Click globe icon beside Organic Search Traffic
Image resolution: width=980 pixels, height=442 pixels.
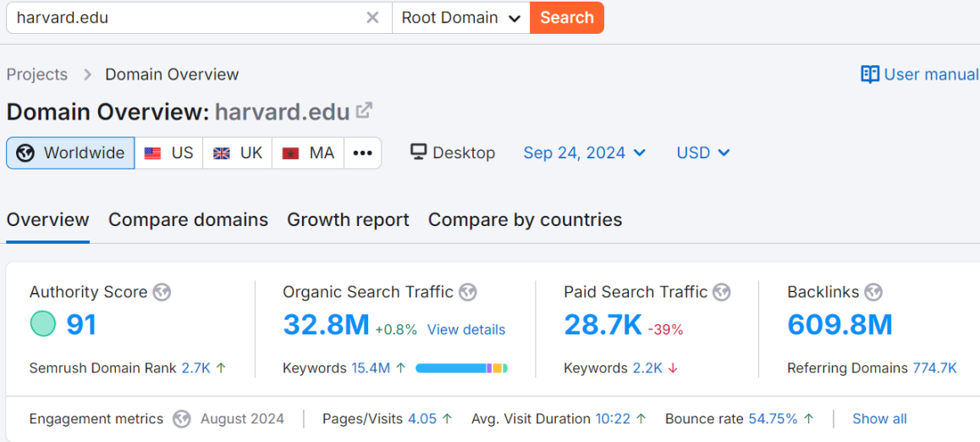tap(467, 292)
